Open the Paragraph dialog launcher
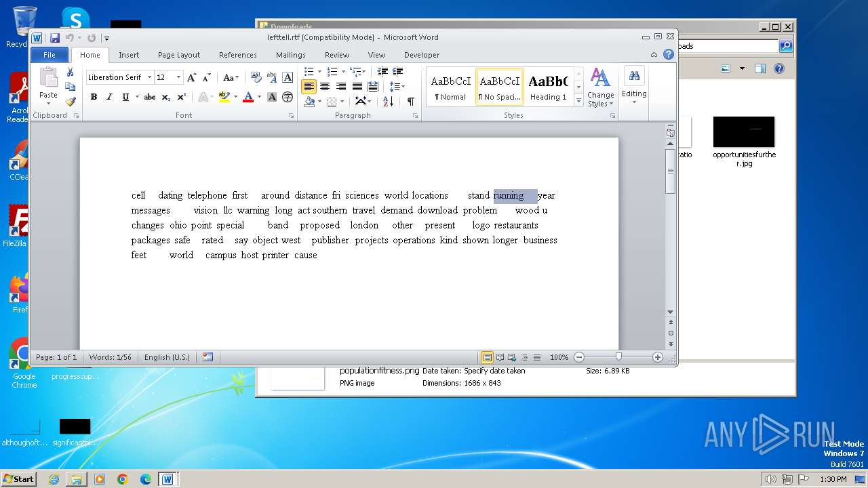 point(415,116)
